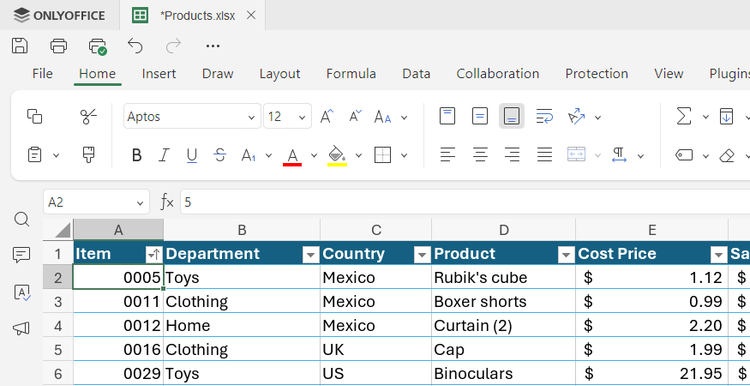Expand the Paste options dropdown arrow
This screenshot has height=386, width=750.
(x=55, y=155)
